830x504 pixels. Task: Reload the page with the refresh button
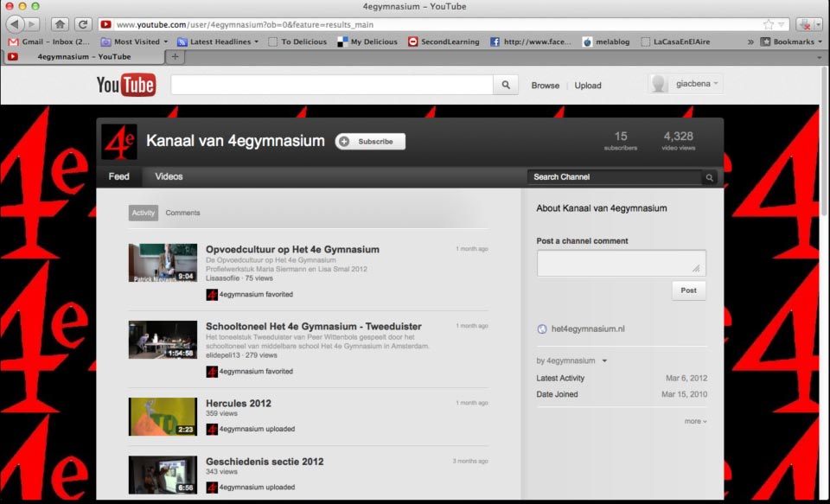click(x=83, y=24)
